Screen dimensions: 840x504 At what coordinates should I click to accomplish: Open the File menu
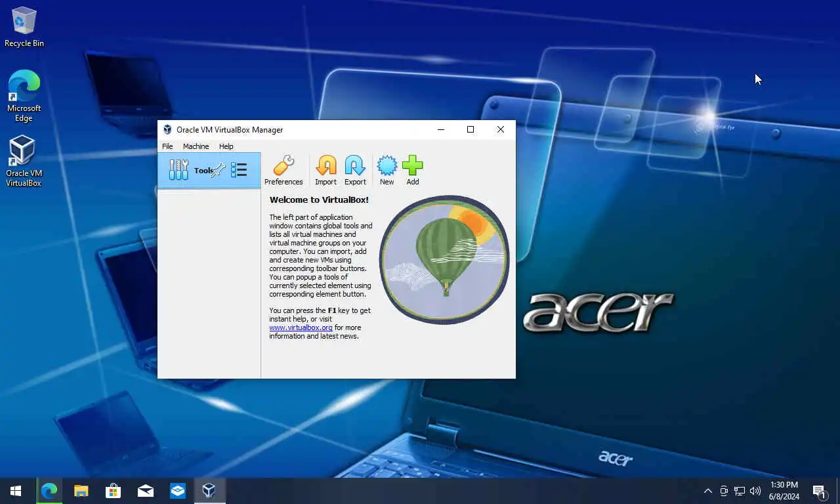[167, 146]
